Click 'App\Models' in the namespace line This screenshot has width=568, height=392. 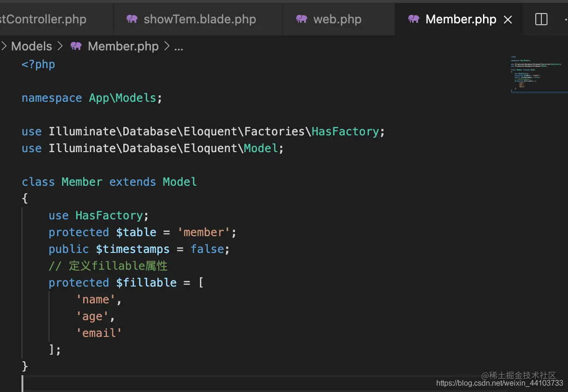[x=122, y=98]
